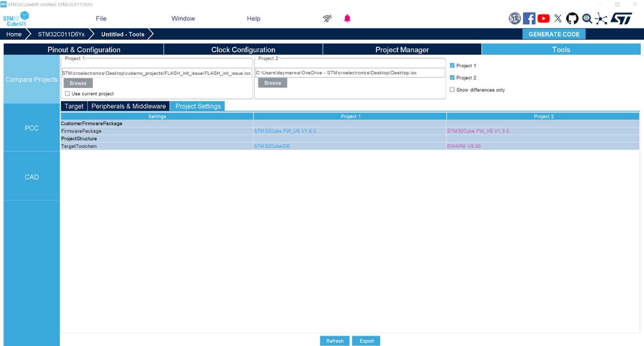This screenshot has width=644, height=346.
Task: Open PCC in the left sidebar
Action: (32, 128)
